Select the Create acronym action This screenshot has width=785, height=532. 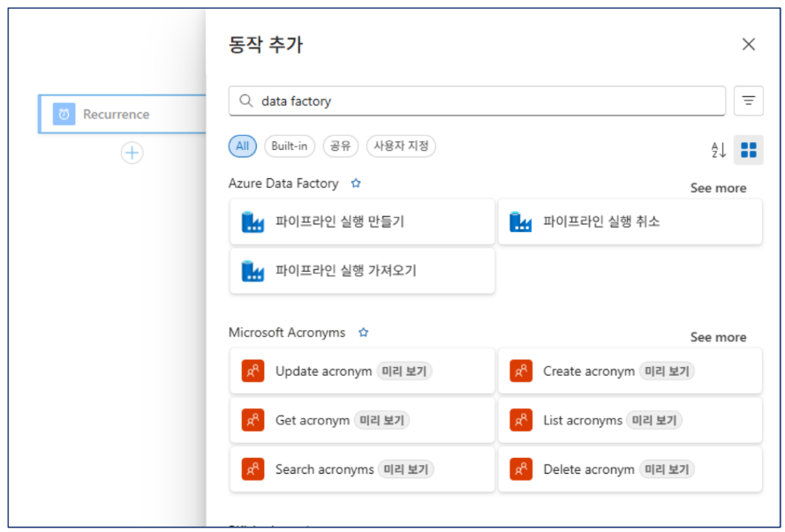[630, 371]
